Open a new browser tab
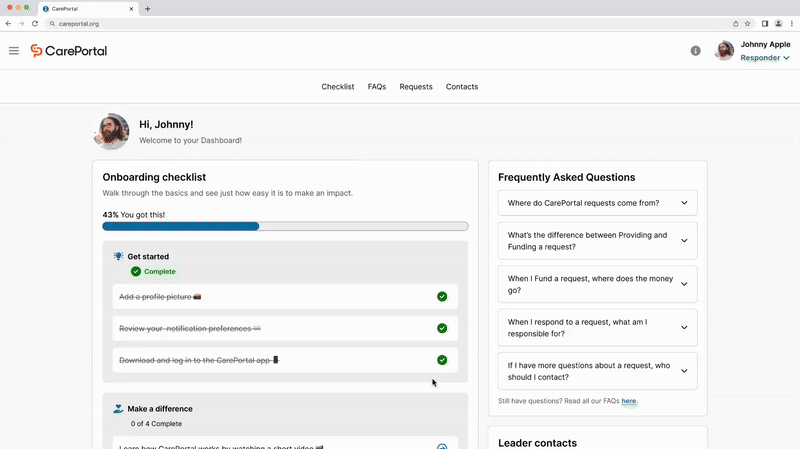This screenshot has height=449, width=800. (147, 9)
